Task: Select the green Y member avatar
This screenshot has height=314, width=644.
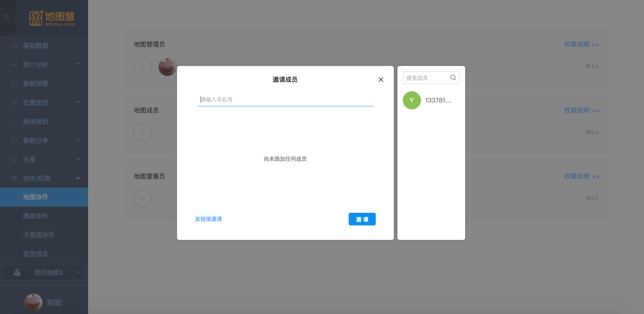Action: click(411, 100)
